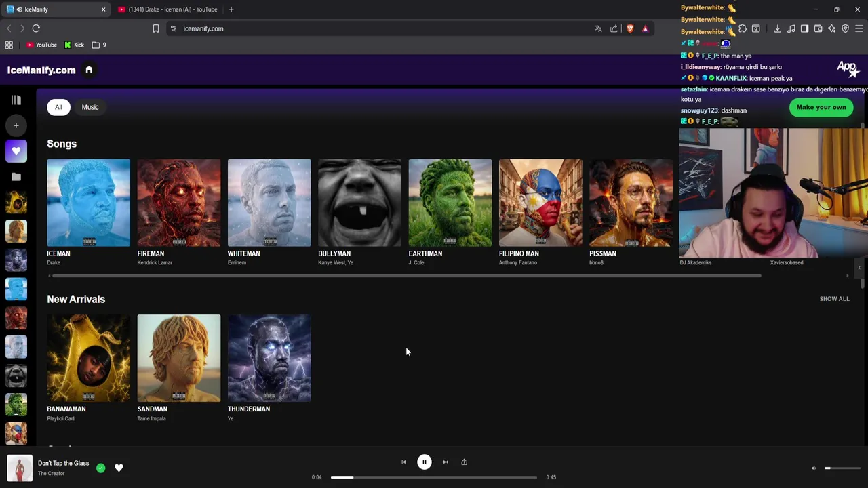This screenshot has width=868, height=488.
Task: Open a new browser tab
Action: 231,9
